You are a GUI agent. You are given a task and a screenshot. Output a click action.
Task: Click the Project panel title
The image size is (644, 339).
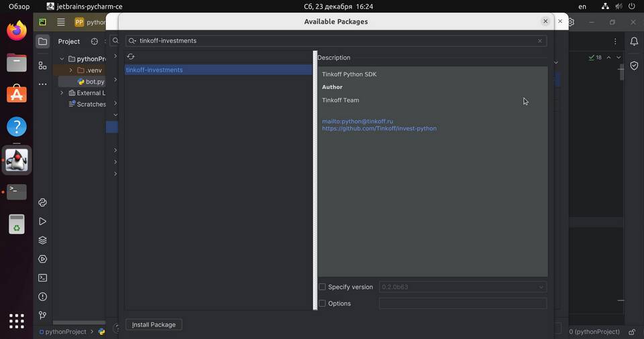pyautogui.click(x=69, y=42)
